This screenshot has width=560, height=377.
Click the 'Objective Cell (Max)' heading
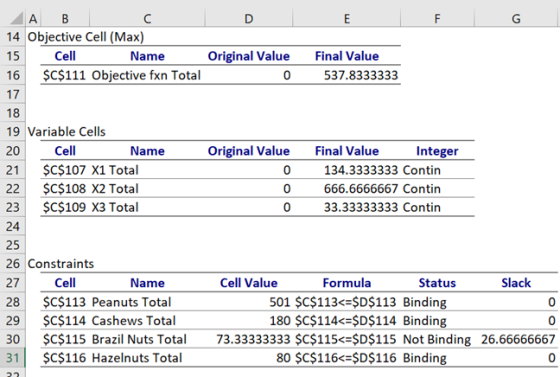[x=86, y=37]
